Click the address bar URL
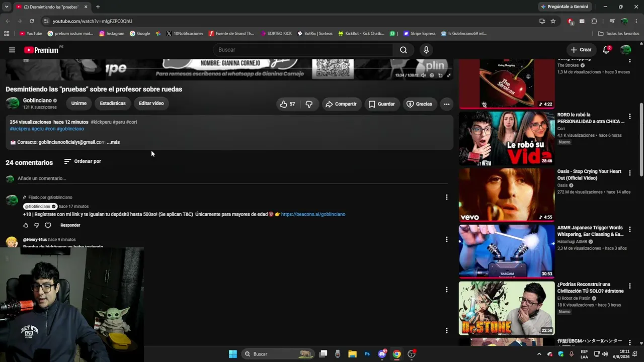Screen dimensions: 644x362 coord(93,21)
